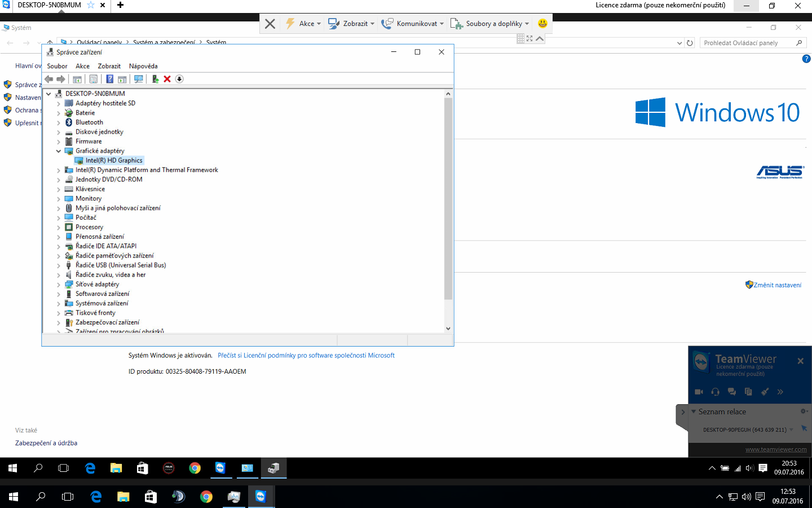Click the yellow smiley feedback icon
This screenshot has width=812, height=508.
pyautogui.click(x=542, y=23)
